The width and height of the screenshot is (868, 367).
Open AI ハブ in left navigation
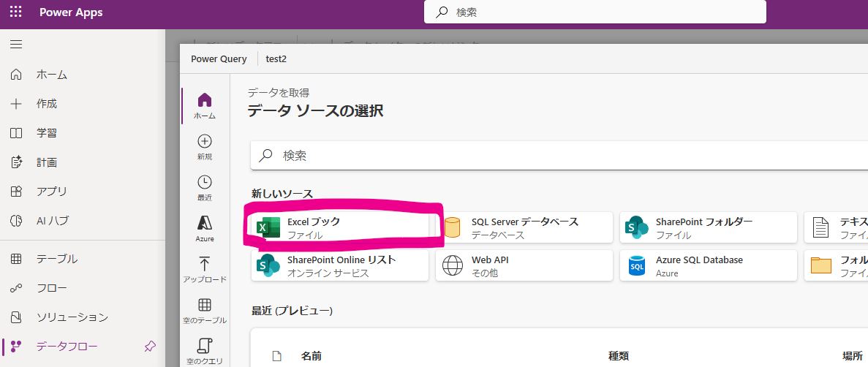[83, 221]
